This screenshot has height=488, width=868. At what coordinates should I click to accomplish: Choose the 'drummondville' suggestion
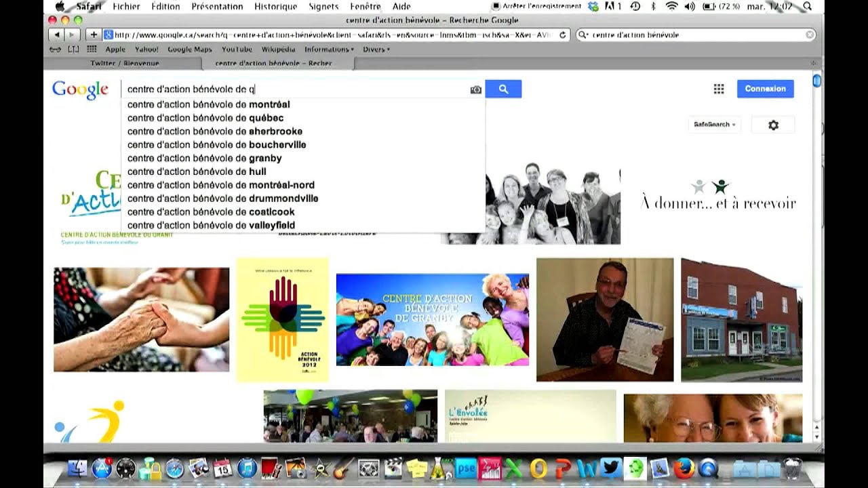pyautogui.click(x=304, y=199)
